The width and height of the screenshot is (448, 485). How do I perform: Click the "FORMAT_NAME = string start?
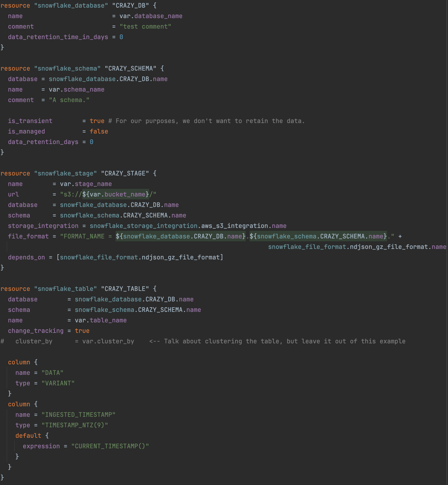[86, 236]
